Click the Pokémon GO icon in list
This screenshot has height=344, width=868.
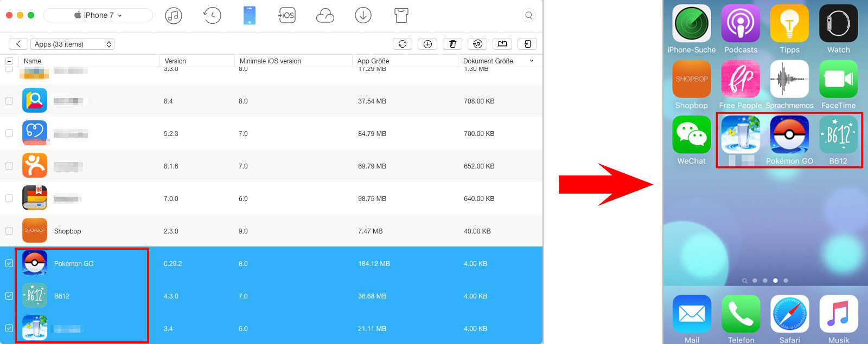click(35, 263)
